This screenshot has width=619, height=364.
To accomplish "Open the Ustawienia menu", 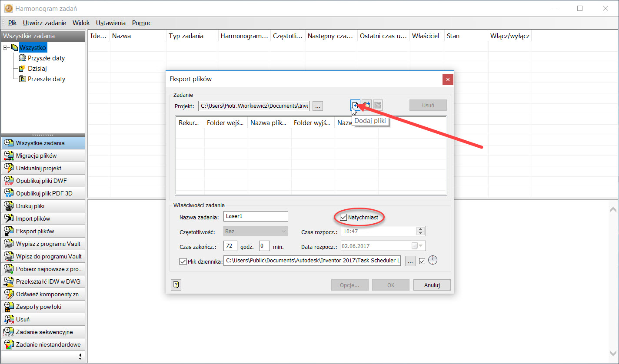I will pos(110,23).
